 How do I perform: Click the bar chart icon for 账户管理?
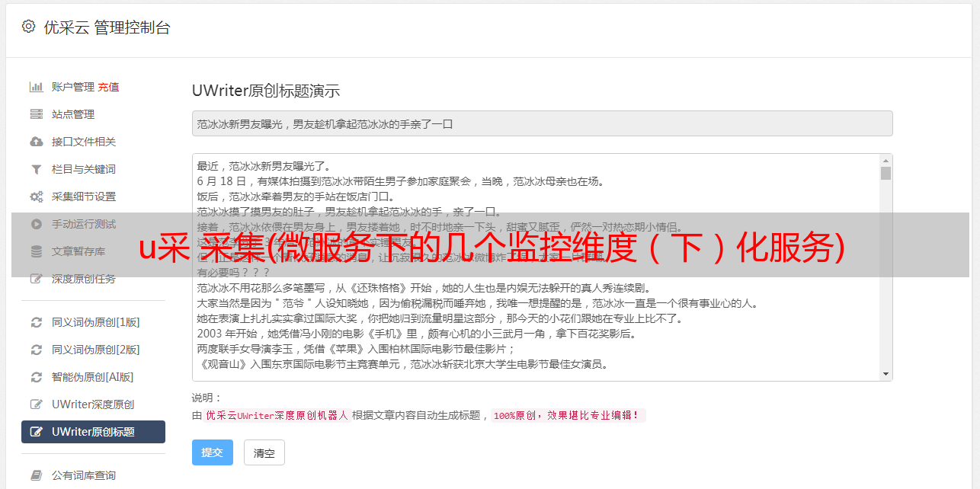point(36,87)
